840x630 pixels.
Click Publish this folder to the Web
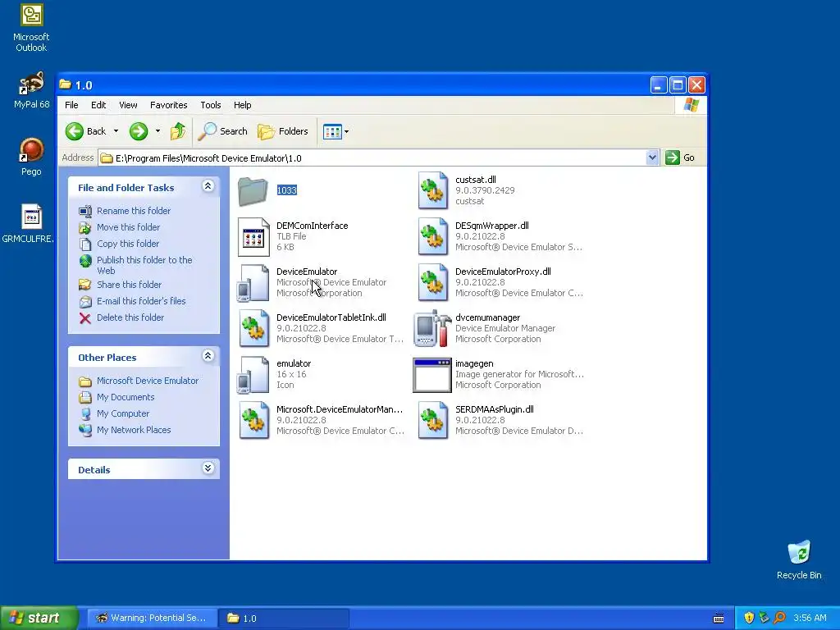click(144, 265)
